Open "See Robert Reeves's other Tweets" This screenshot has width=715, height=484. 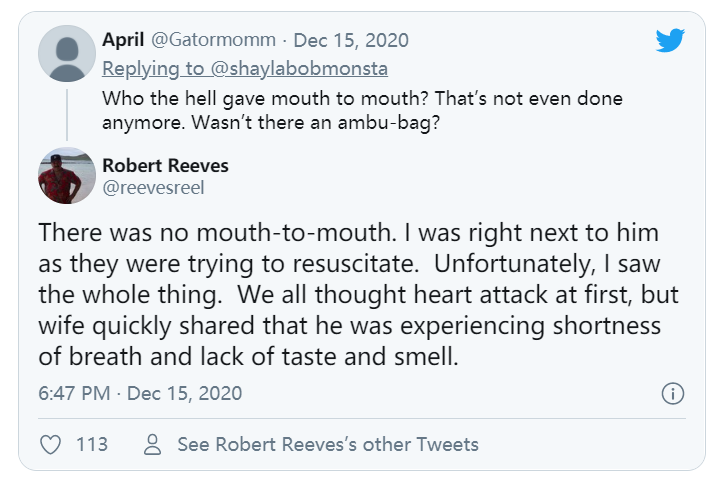(327, 444)
